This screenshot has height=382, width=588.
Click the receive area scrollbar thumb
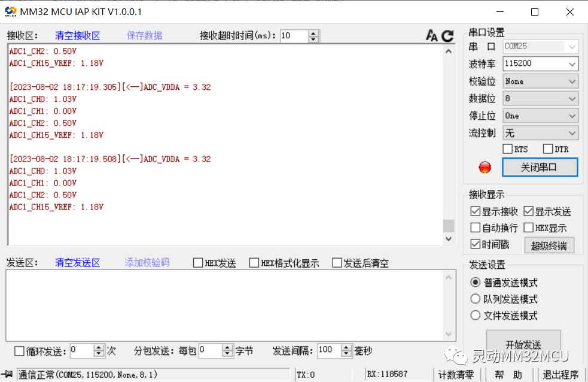pyautogui.click(x=449, y=226)
